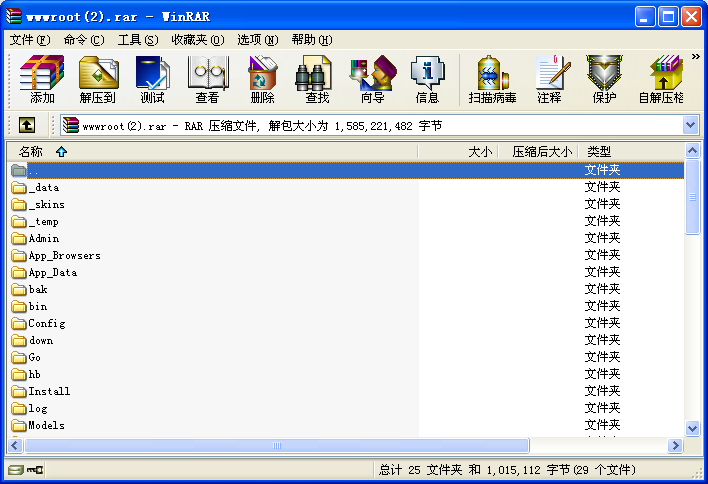Select the bak folder row
Viewport: 708px width, 484px height.
347,289
